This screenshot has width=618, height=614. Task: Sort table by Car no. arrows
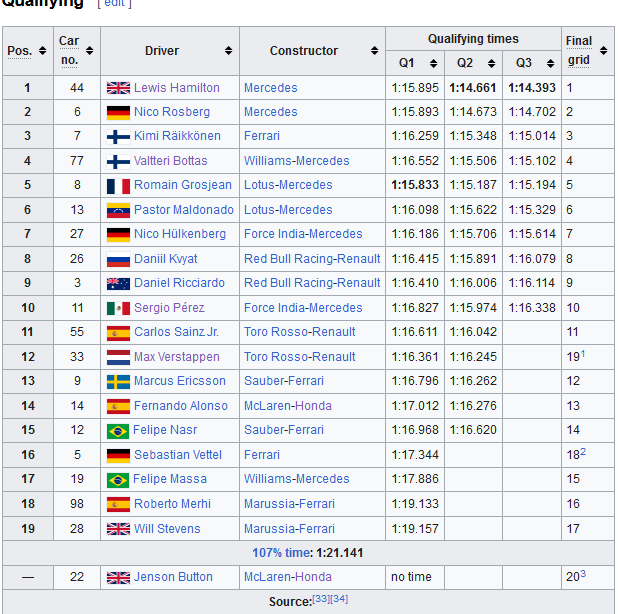coord(89,51)
